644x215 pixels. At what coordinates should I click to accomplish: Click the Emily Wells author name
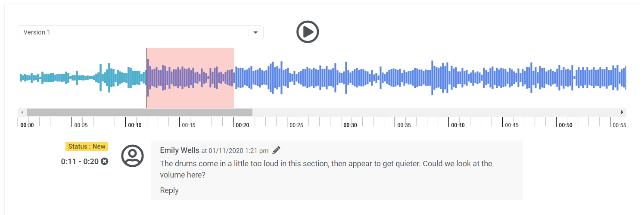point(180,150)
